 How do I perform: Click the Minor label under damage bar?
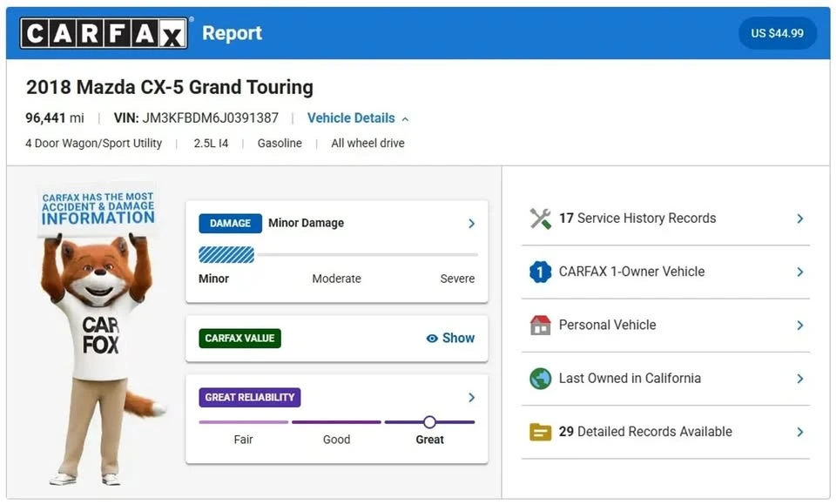click(x=214, y=279)
